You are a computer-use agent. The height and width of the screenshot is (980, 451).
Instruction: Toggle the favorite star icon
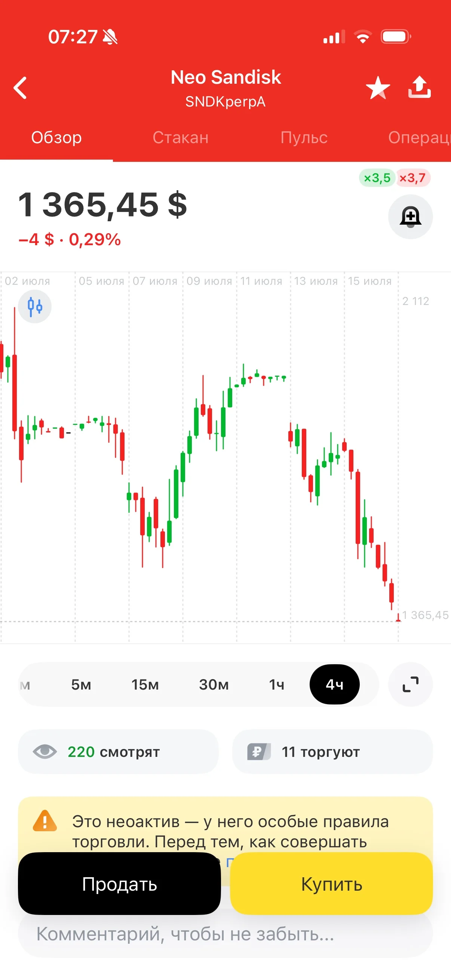click(x=378, y=87)
